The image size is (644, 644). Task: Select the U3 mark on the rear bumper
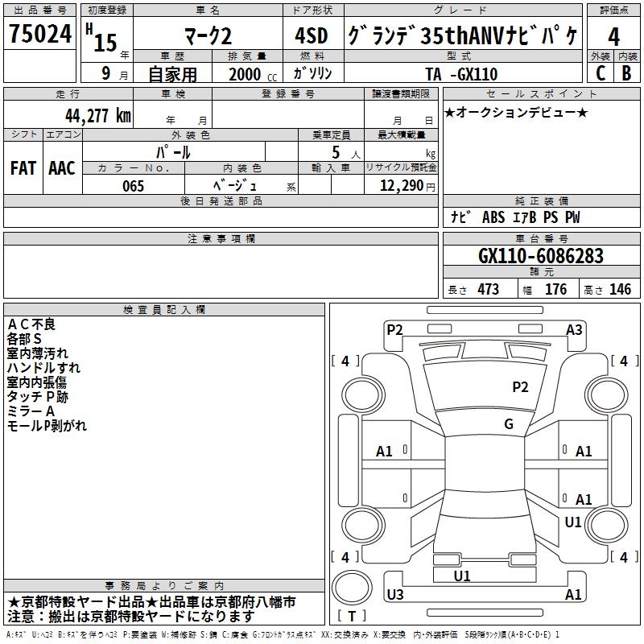tap(395, 594)
